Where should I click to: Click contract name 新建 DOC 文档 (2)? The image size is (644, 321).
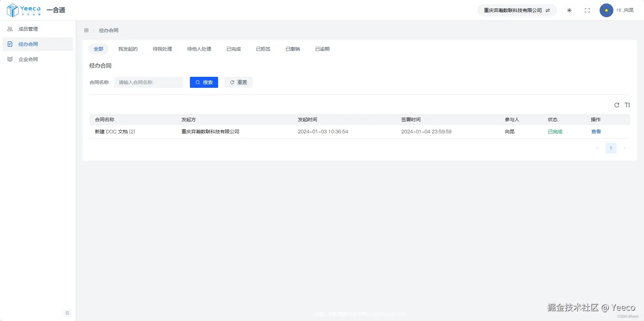coord(115,132)
